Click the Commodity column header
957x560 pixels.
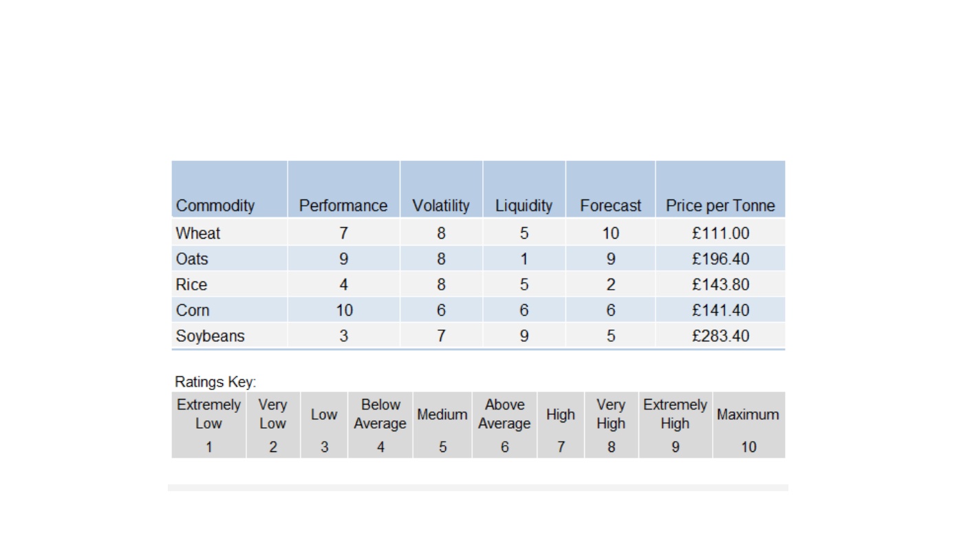pyautogui.click(x=215, y=206)
